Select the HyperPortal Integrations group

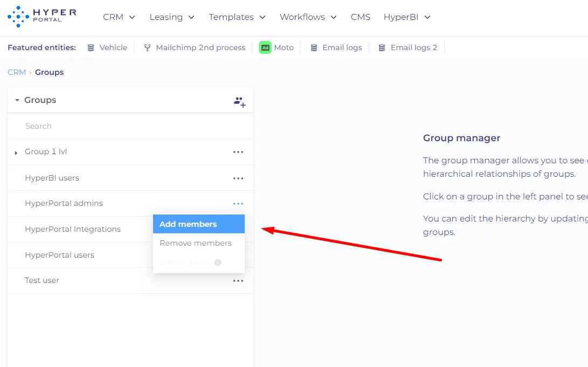tap(73, 229)
